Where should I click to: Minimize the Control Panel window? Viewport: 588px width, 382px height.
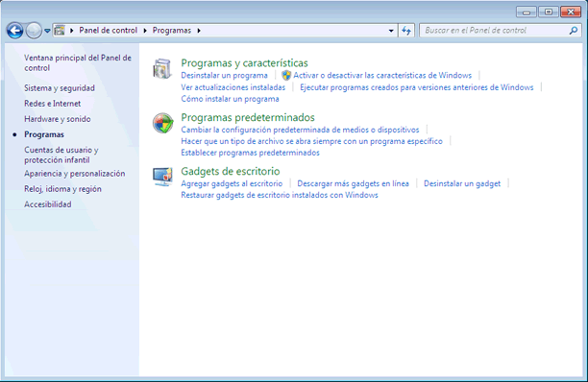[x=527, y=12]
